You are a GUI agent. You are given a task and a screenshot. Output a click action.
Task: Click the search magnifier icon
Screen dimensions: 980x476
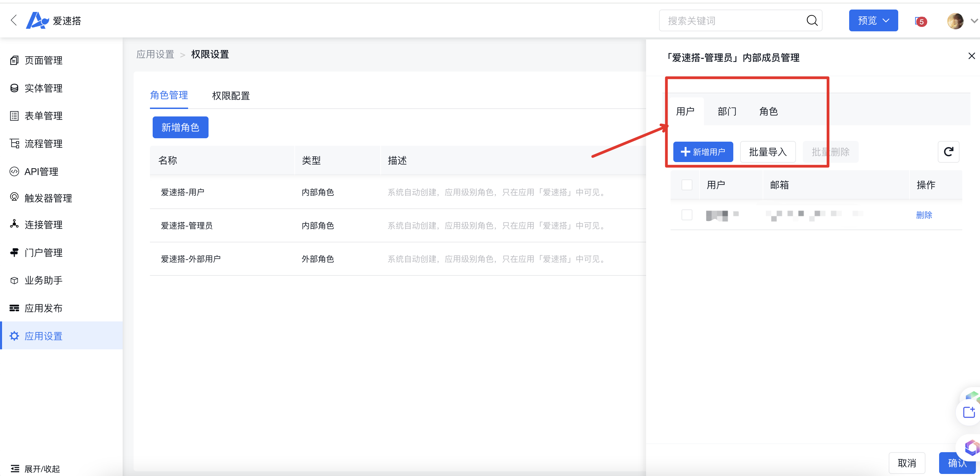pyautogui.click(x=812, y=20)
